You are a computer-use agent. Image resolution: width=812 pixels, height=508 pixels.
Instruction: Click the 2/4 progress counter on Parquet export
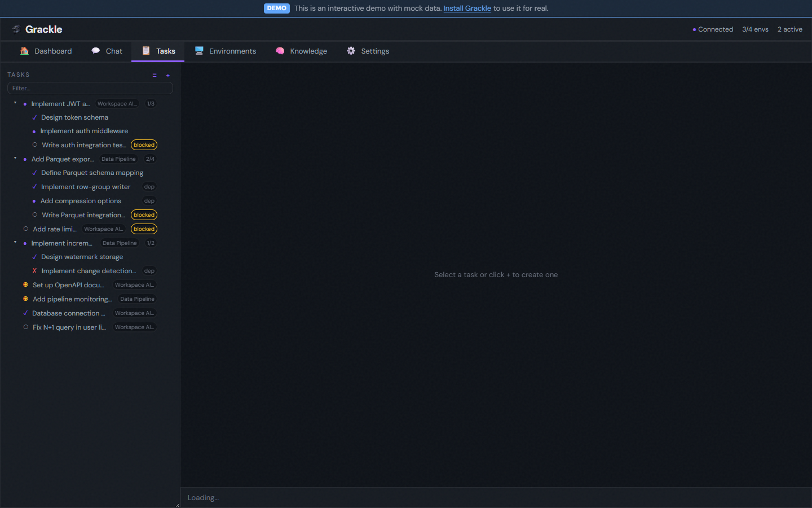[150, 159]
